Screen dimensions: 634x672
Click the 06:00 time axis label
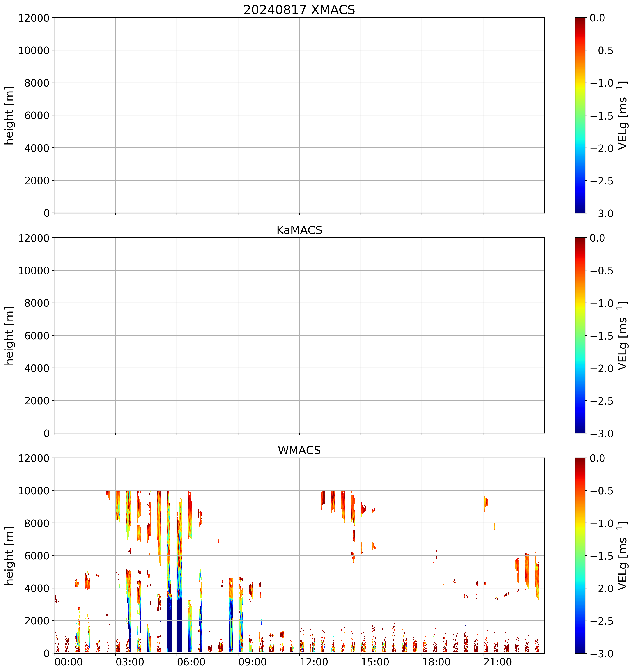191,662
